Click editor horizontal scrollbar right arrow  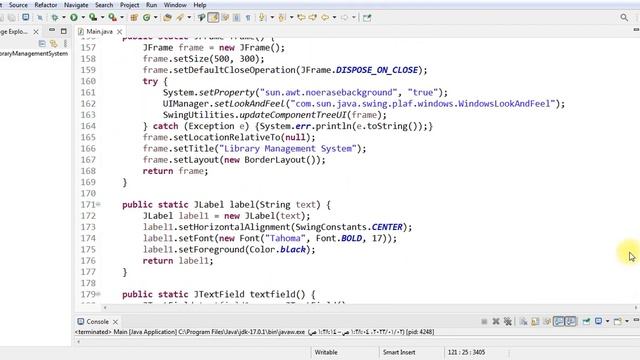[x=636, y=308]
